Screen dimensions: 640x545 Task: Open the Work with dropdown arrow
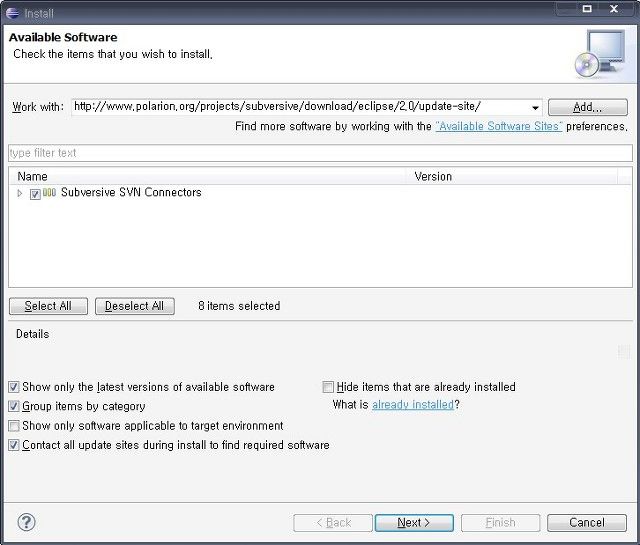[535, 108]
